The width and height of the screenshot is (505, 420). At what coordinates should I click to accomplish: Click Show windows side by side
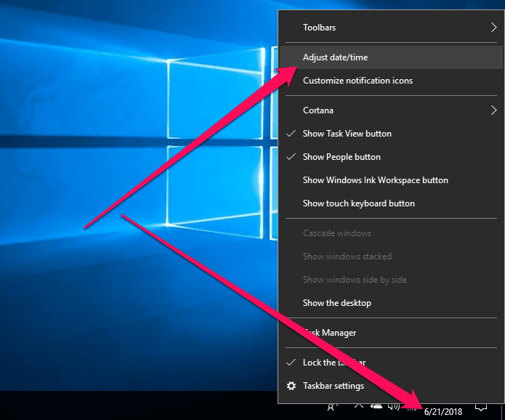[x=391, y=280]
